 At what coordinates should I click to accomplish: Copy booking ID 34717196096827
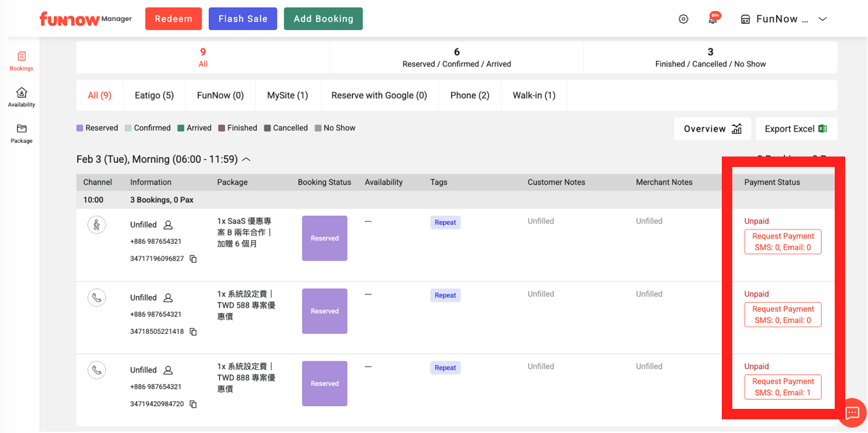(x=193, y=259)
